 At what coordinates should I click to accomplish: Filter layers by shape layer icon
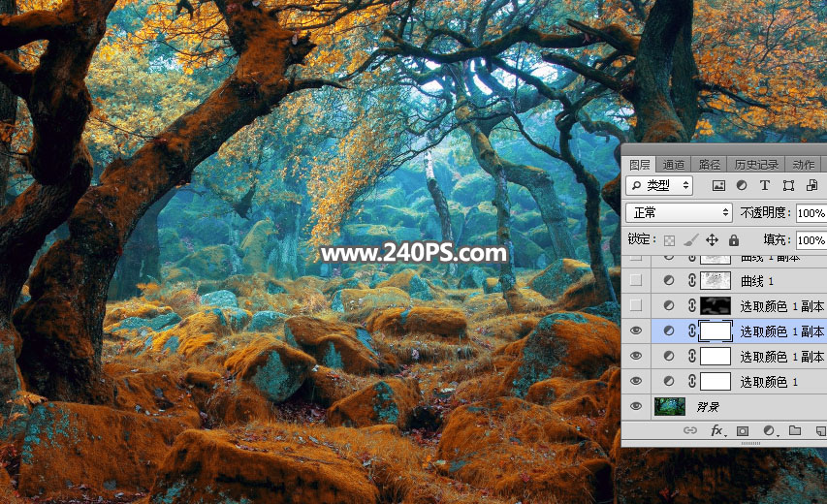point(788,185)
